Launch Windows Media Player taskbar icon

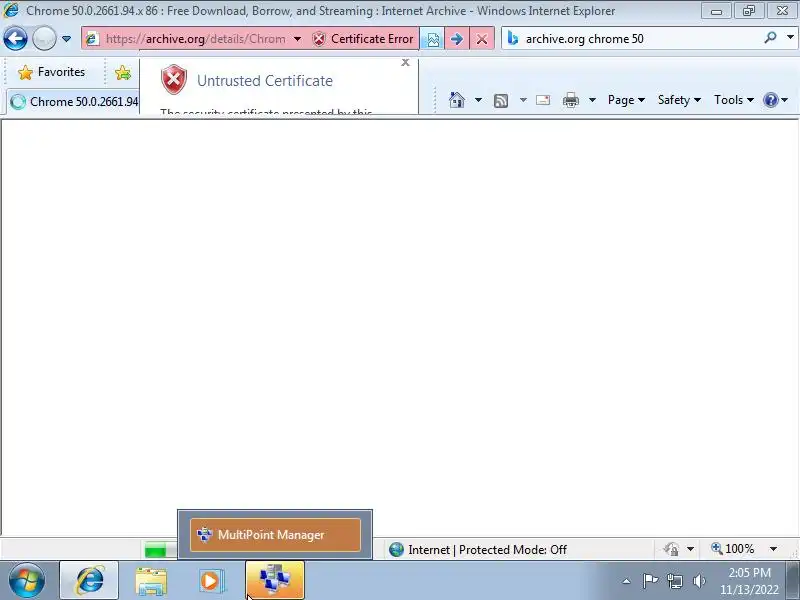(210, 581)
